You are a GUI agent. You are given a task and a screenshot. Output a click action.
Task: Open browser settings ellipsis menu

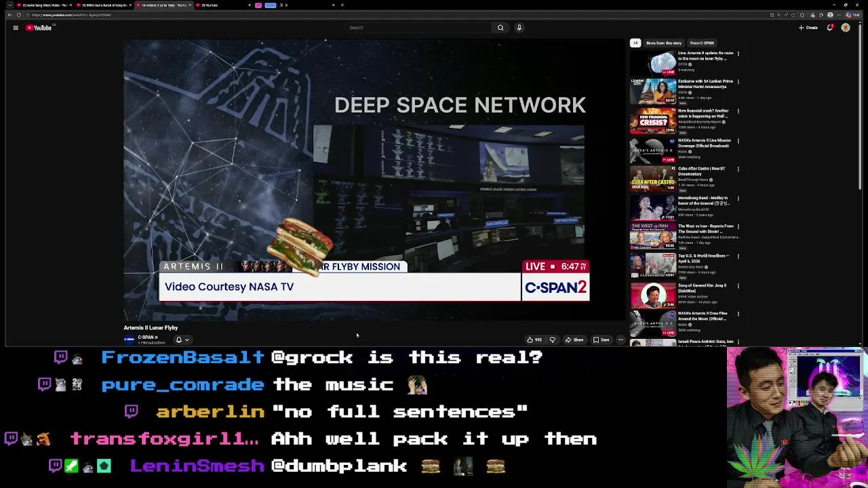point(839,15)
